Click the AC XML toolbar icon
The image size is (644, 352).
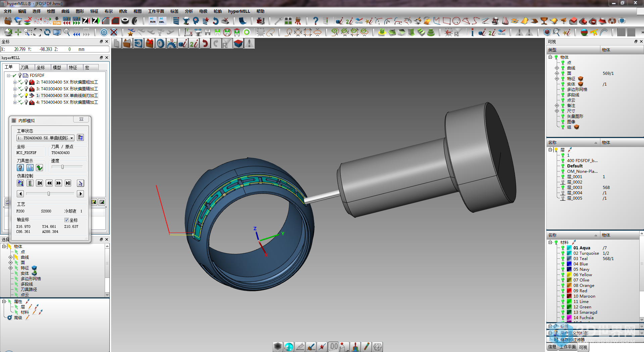(x=162, y=21)
